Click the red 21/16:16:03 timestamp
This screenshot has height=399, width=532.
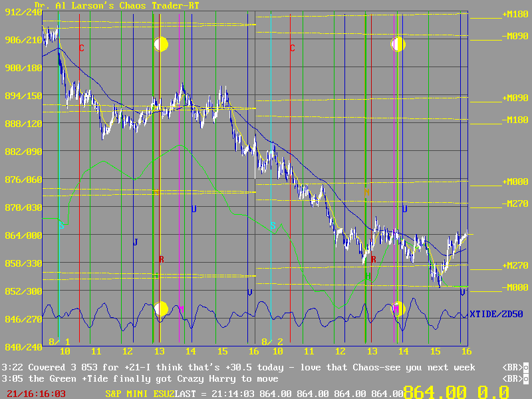coord(36,394)
